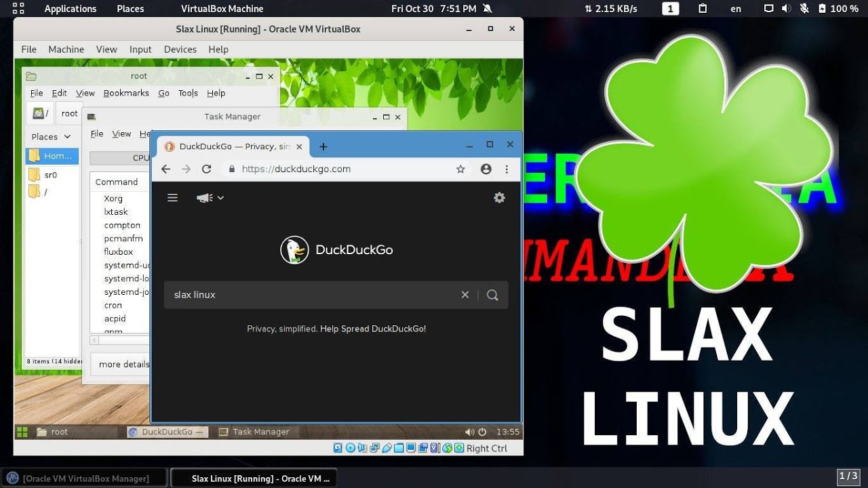
Task: Open the DuckDuckGo hamburger menu
Action: pos(172,198)
